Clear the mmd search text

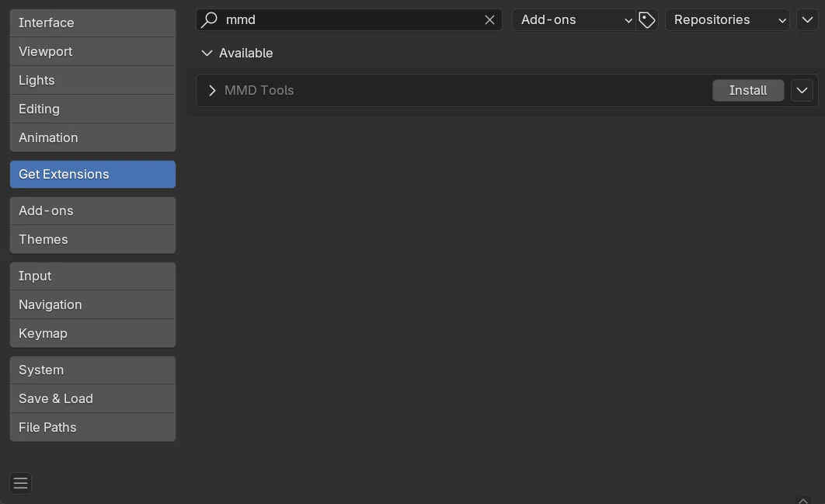coord(489,20)
